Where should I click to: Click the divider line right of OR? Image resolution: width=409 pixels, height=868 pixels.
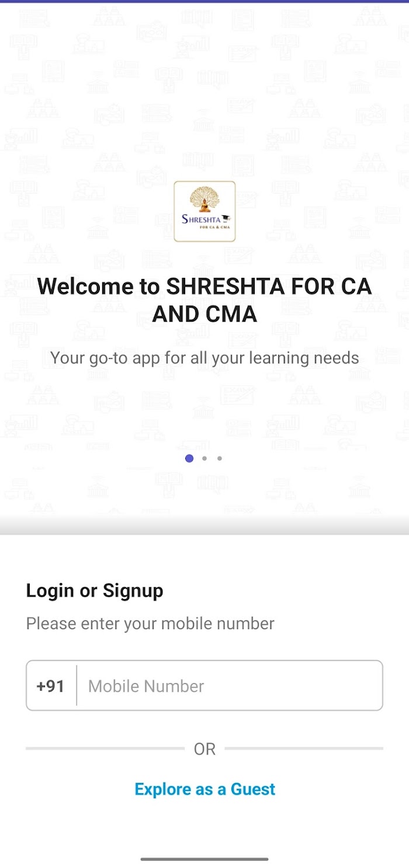pos(304,748)
